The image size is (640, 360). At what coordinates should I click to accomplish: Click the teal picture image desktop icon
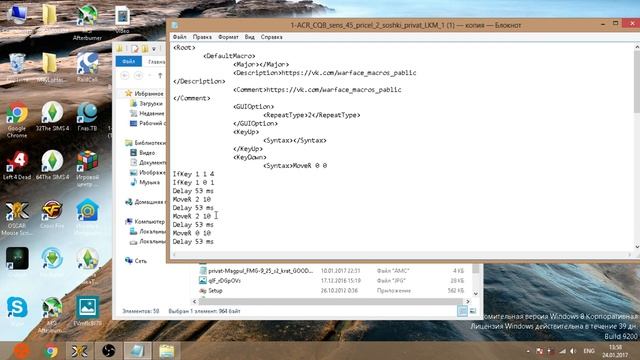87,311
